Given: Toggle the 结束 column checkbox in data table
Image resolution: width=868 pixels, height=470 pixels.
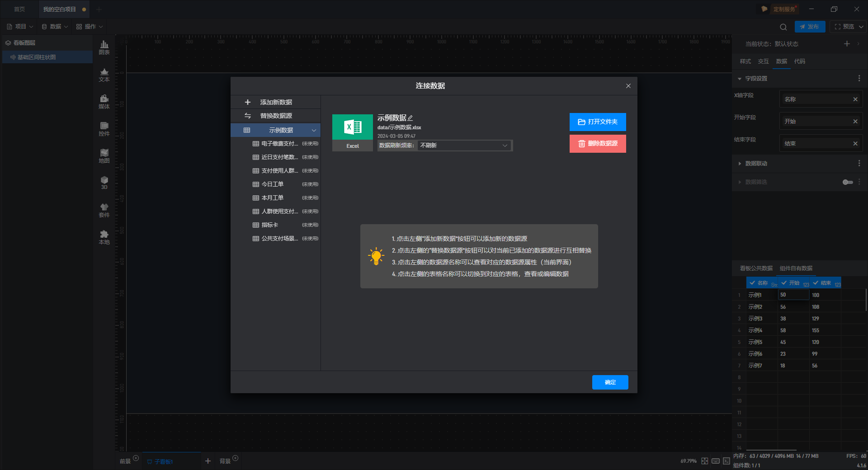Looking at the screenshot, I should click(x=816, y=283).
